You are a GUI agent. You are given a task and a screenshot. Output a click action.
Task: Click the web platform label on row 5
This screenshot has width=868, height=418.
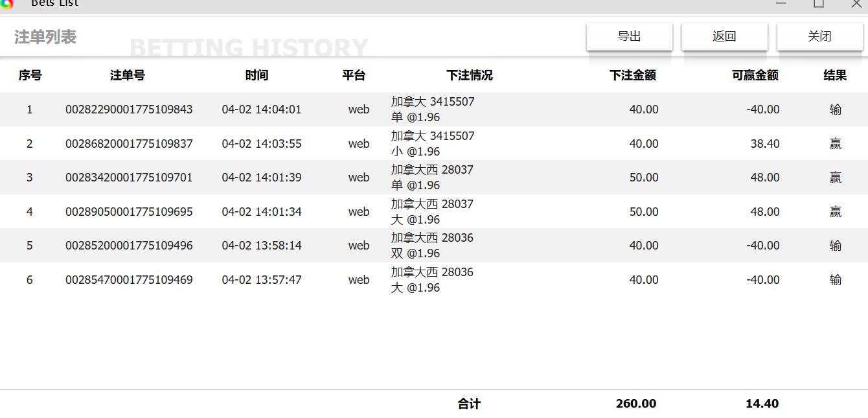click(x=359, y=246)
